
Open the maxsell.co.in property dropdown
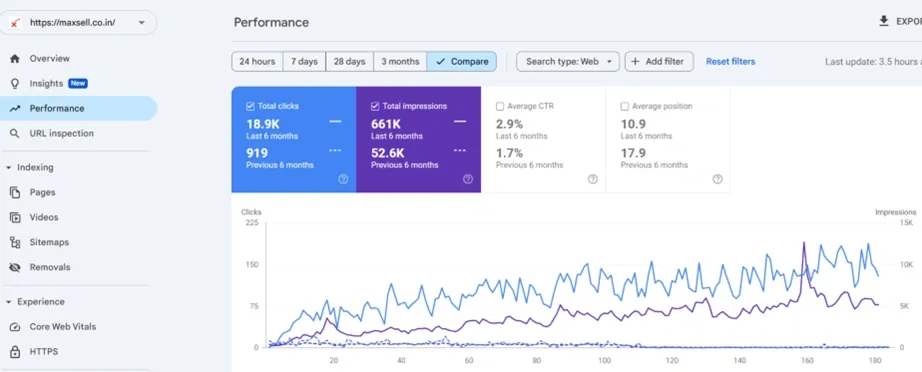tap(79, 22)
